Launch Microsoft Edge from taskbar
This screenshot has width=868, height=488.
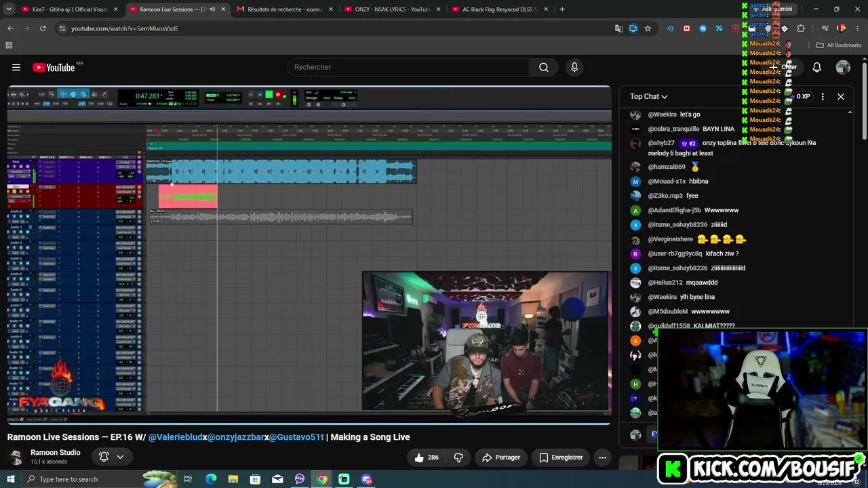pos(211,479)
